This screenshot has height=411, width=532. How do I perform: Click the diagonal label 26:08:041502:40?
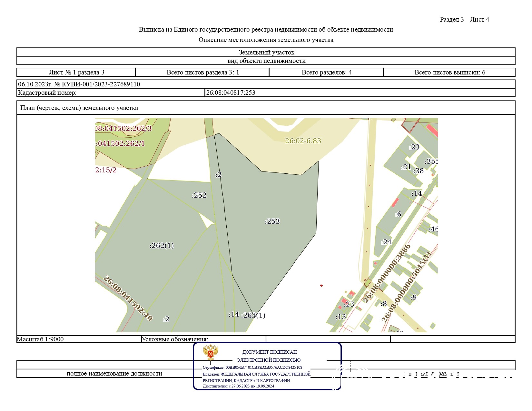click(x=128, y=298)
